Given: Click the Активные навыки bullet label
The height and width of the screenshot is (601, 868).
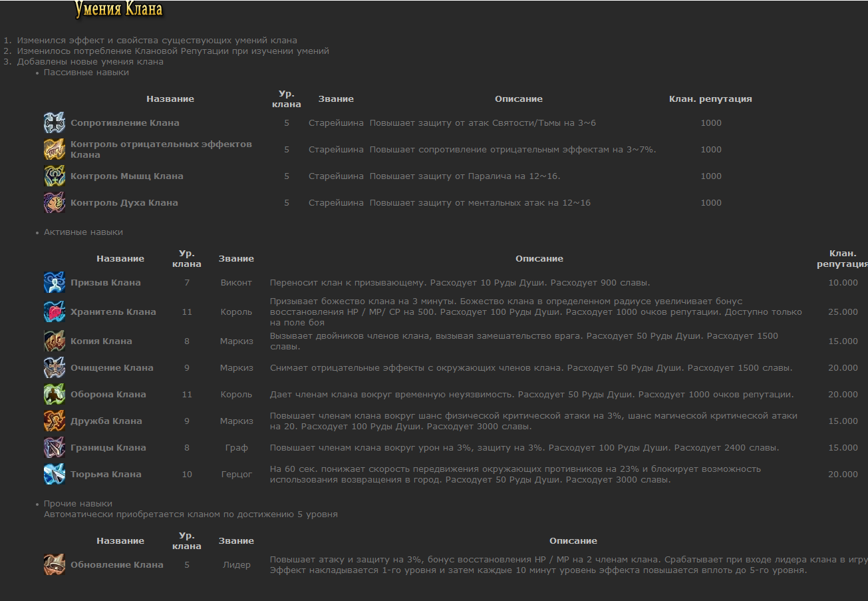Looking at the screenshot, I should click(83, 232).
